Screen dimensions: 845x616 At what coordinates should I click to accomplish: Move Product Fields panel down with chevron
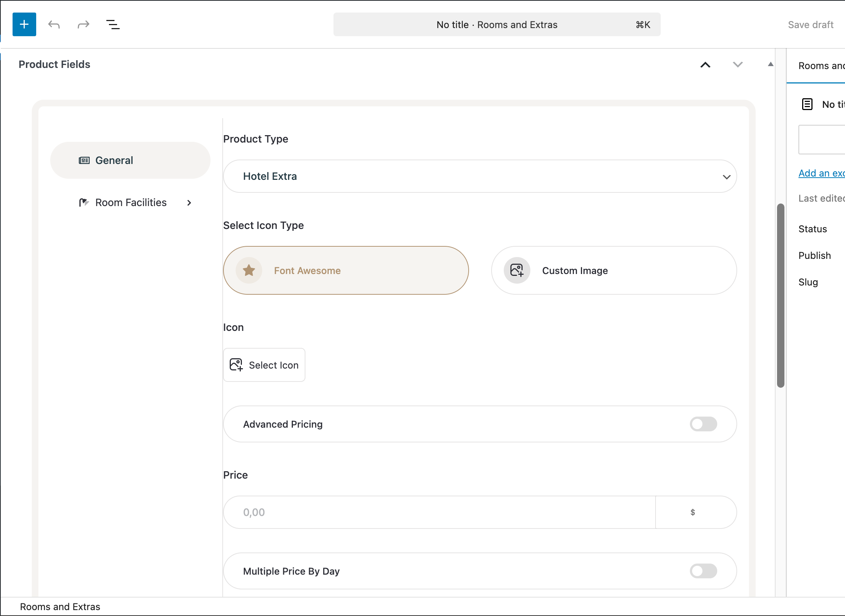(737, 65)
